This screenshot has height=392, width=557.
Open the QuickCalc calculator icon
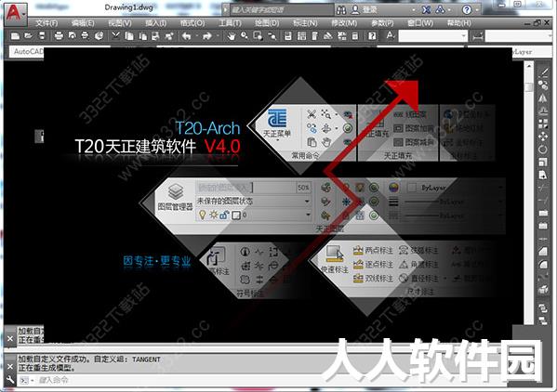(x=355, y=36)
